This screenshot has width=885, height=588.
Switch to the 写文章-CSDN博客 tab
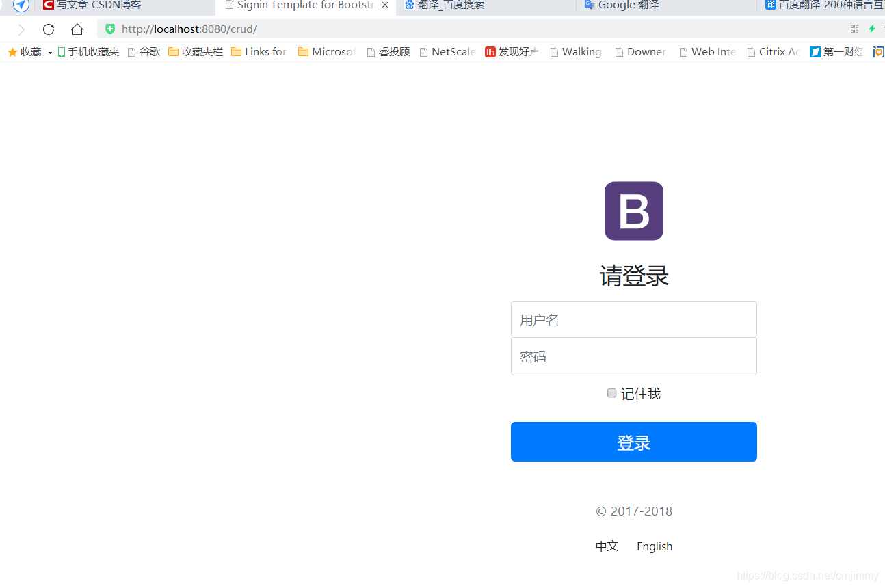127,6
